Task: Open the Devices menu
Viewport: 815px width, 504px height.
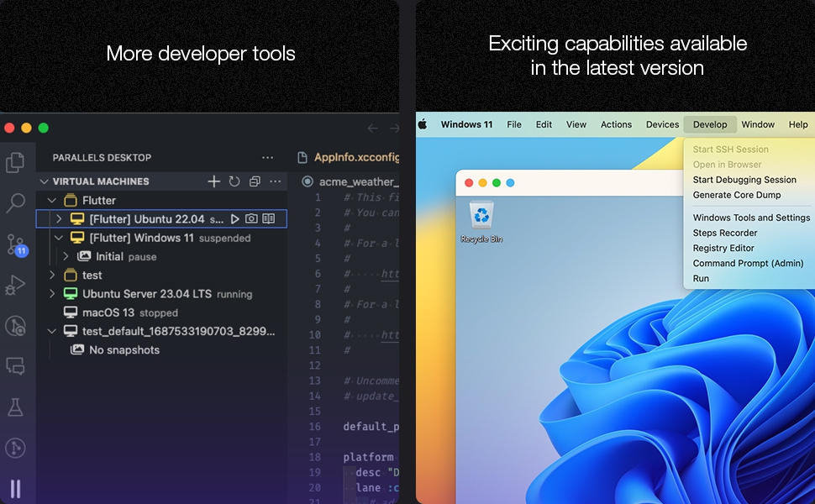Action: click(662, 124)
